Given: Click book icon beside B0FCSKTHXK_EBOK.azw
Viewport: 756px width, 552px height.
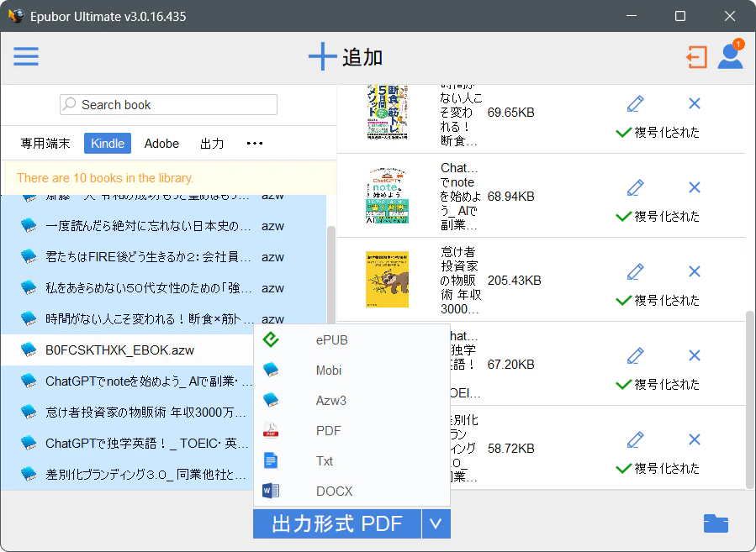Looking at the screenshot, I should (29, 350).
